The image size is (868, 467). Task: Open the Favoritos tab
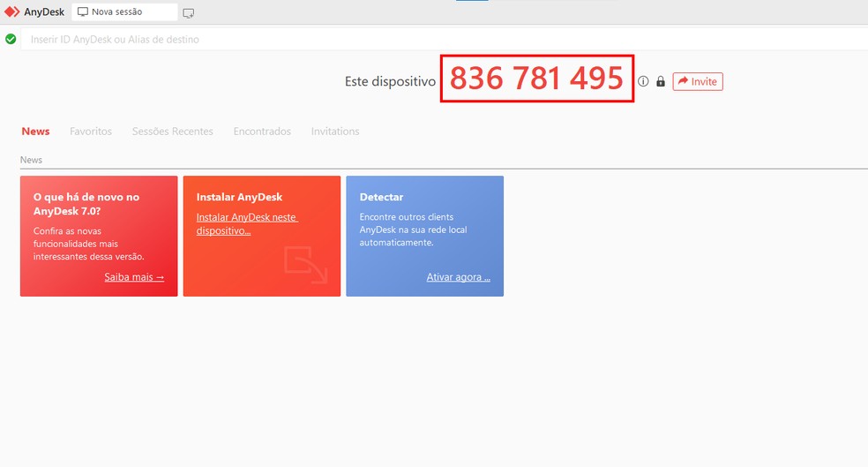pyautogui.click(x=91, y=132)
